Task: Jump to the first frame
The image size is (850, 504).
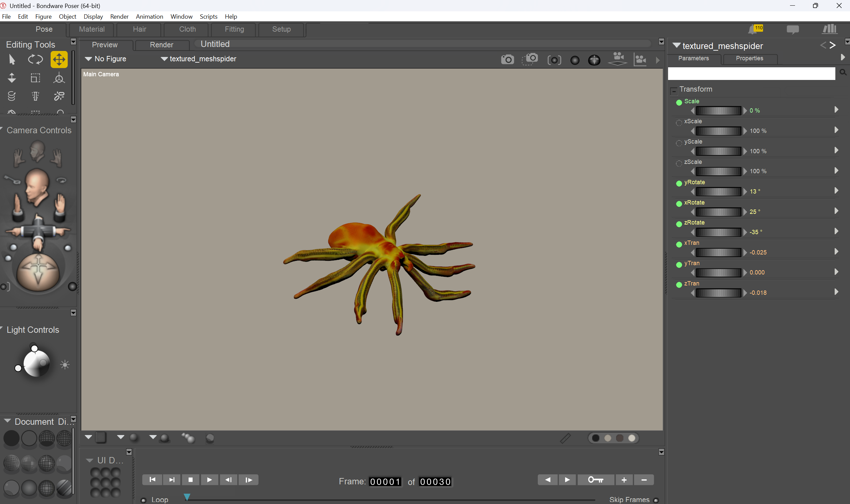Action: (152, 480)
